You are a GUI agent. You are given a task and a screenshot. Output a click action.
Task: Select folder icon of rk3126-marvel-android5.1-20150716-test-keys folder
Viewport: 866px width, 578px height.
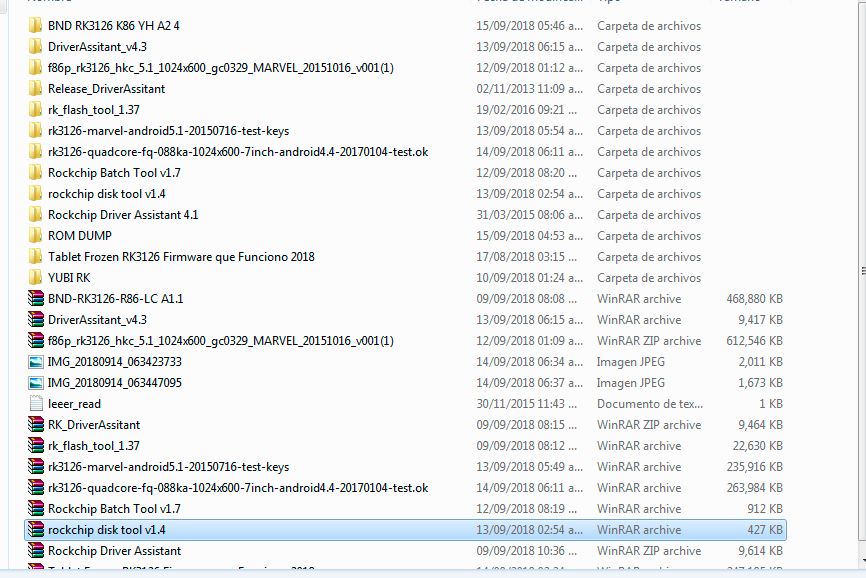pos(35,130)
